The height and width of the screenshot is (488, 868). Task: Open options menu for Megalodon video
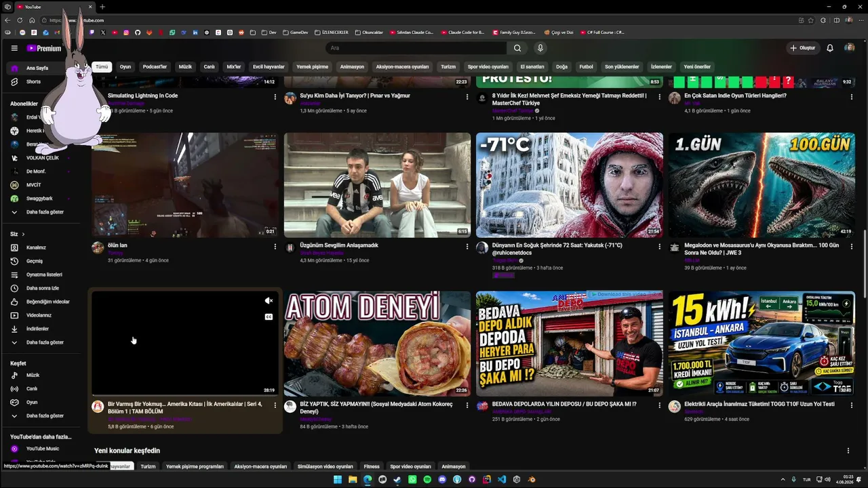(852, 247)
